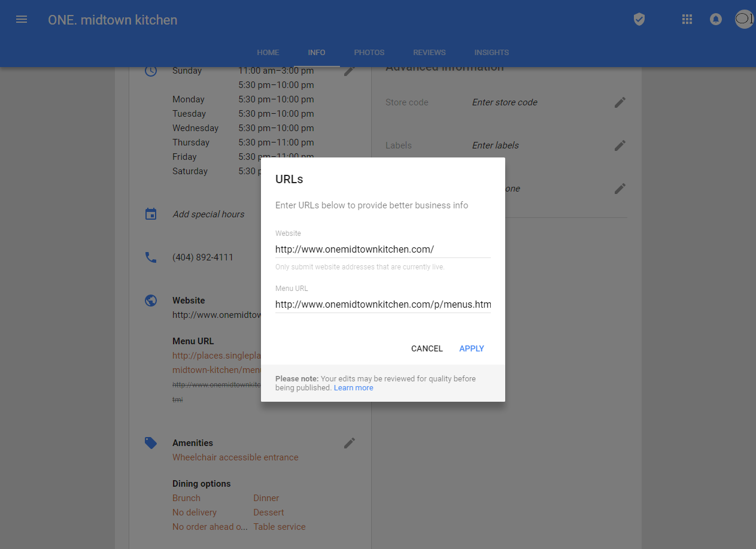Select the INFO tab

(317, 53)
